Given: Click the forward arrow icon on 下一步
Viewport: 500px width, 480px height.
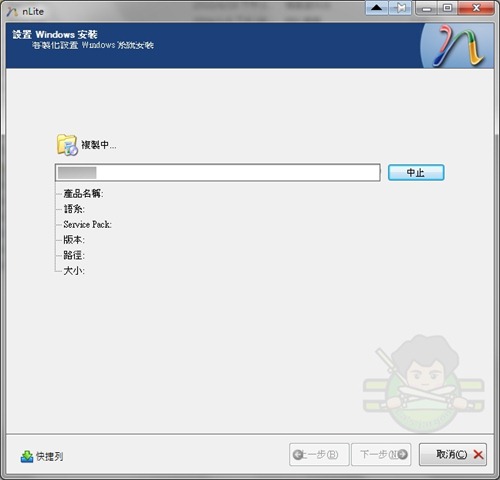Looking at the screenshot, I should 403,454.
